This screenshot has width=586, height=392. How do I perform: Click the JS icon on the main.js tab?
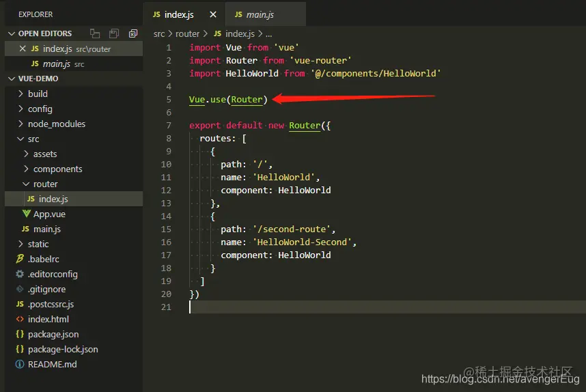[x=238, y=14]
